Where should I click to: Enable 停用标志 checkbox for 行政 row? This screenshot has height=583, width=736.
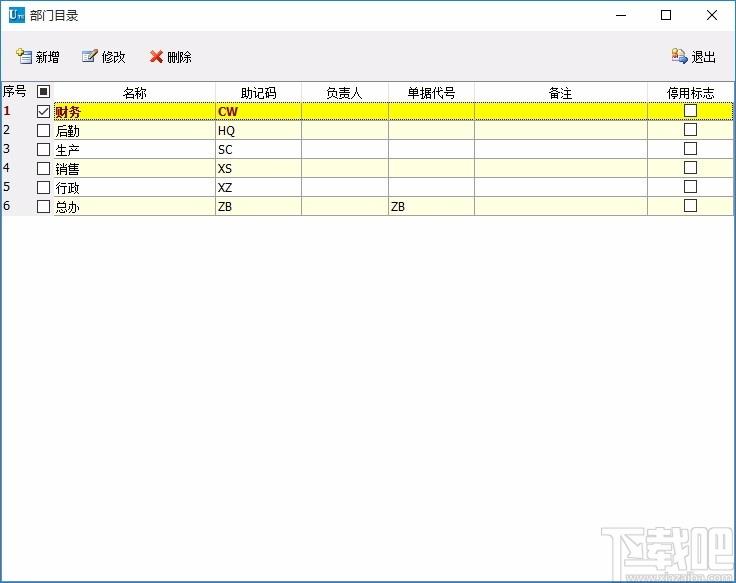click(x=690, y=186)
